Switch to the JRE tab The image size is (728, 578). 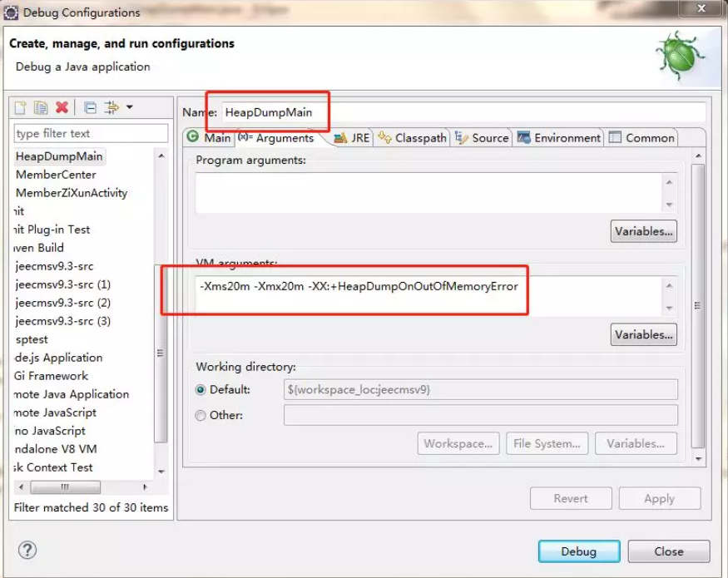(x=352, y=138)
